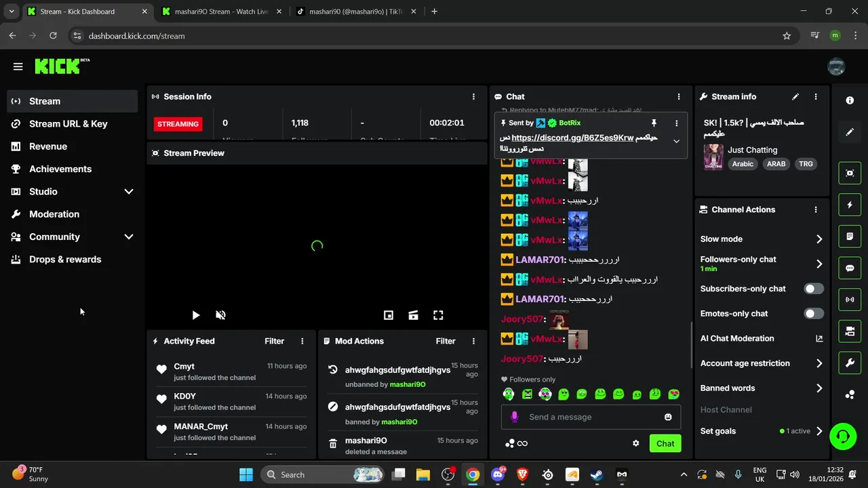Open channel points icon below chat input
868x488 pixels.
(510, 443)
